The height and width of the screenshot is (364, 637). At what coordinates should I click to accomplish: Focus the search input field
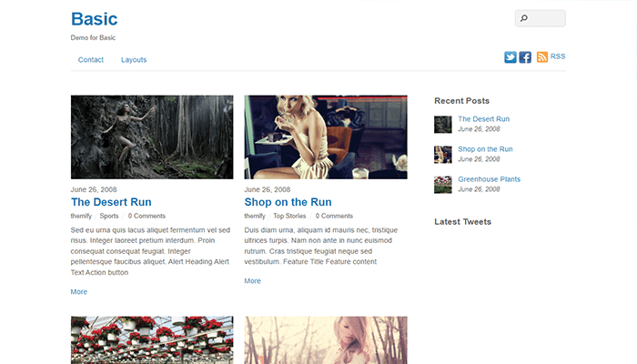tap(541, 18)
